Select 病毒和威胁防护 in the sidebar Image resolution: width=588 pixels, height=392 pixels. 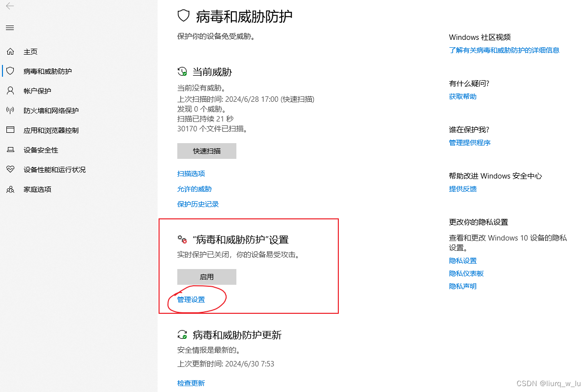pos(48,71)
